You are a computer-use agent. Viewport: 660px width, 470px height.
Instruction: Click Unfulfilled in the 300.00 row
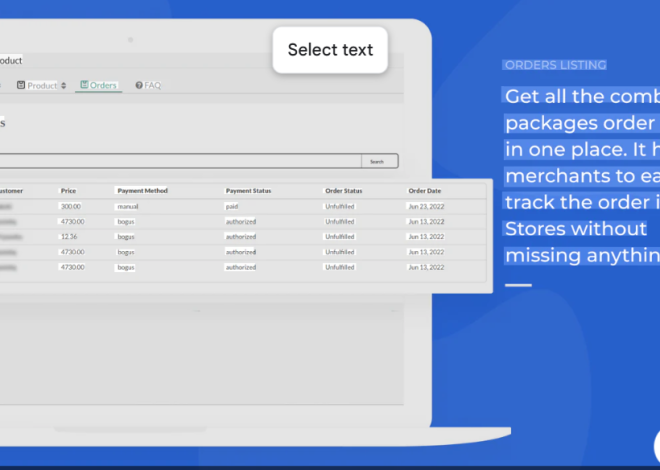(x=340, y=206)
